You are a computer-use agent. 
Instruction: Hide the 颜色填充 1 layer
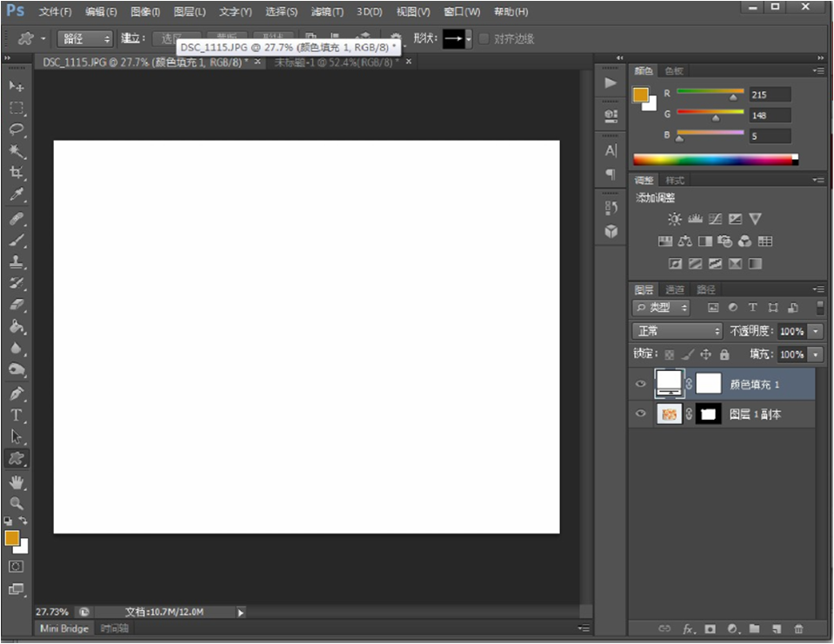click(x=641, y=384)
